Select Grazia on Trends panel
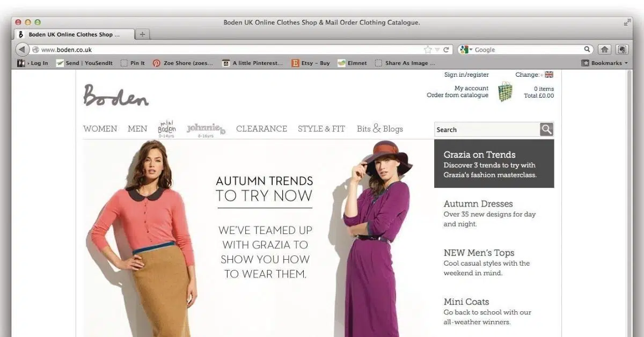 tap(494, 164)
